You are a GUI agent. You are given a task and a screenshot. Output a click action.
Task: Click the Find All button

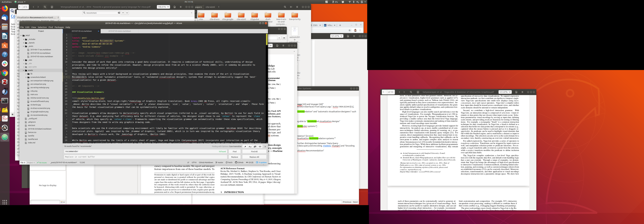254,152
